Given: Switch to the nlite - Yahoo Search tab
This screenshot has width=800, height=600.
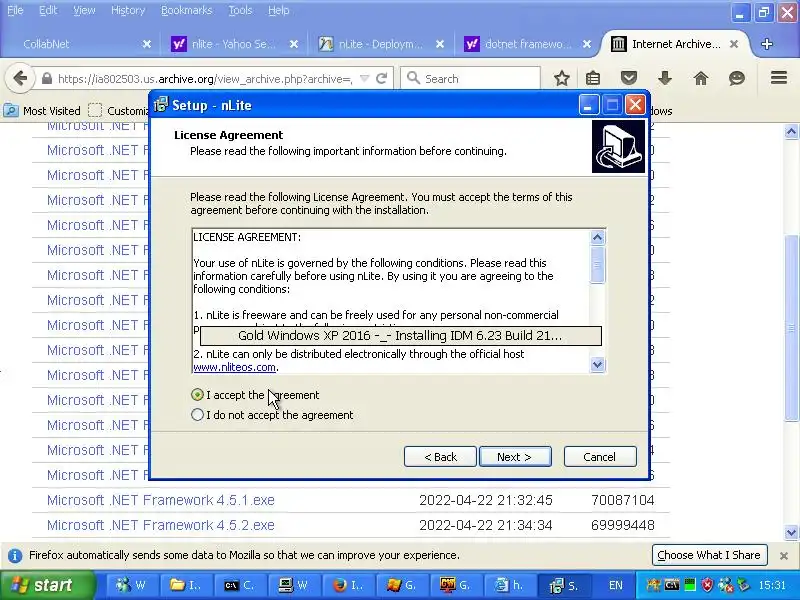Looking at the screenshot, I should tap(233, 44).
